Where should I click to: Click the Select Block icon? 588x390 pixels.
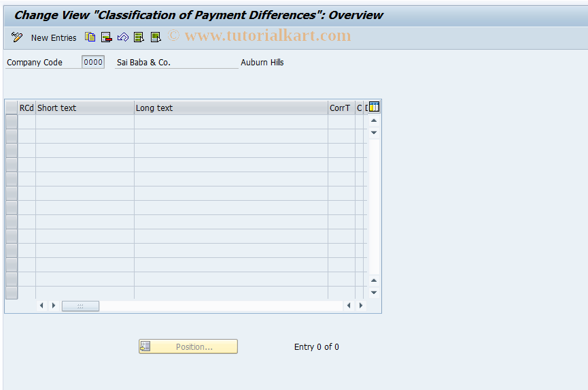155,37
